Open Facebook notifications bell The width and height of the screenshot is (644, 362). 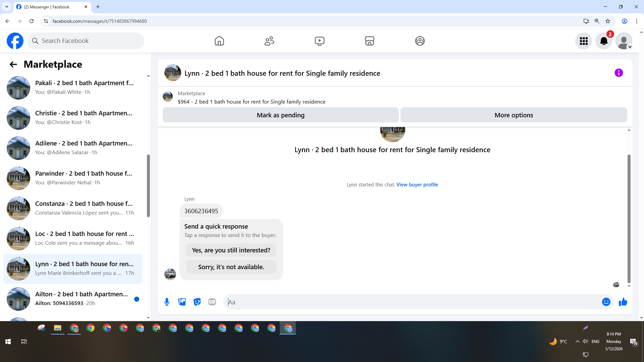[x=603, y=41]
